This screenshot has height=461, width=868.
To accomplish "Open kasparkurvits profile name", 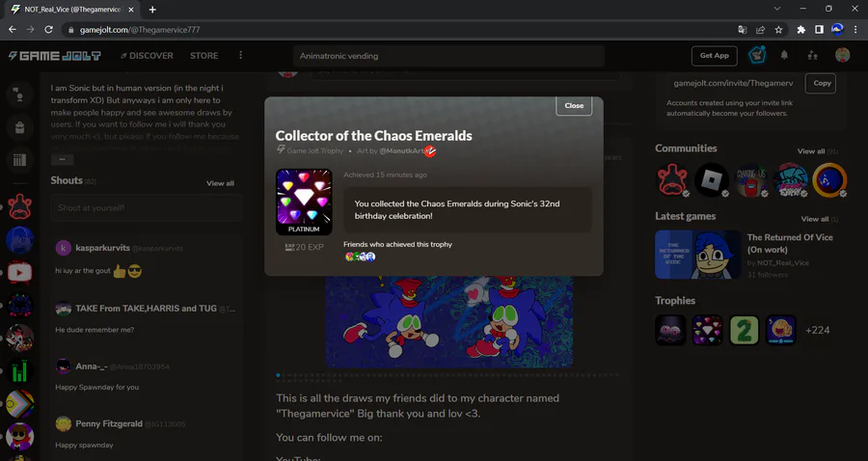I will point(102,248).
